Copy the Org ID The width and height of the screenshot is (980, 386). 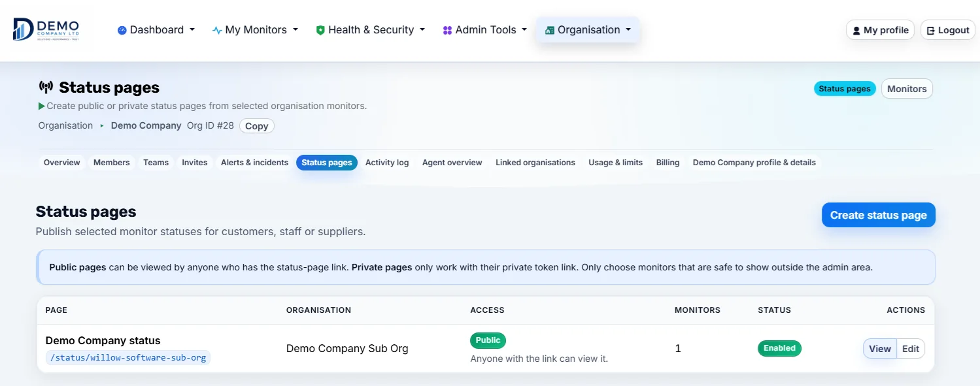(256, 126)
